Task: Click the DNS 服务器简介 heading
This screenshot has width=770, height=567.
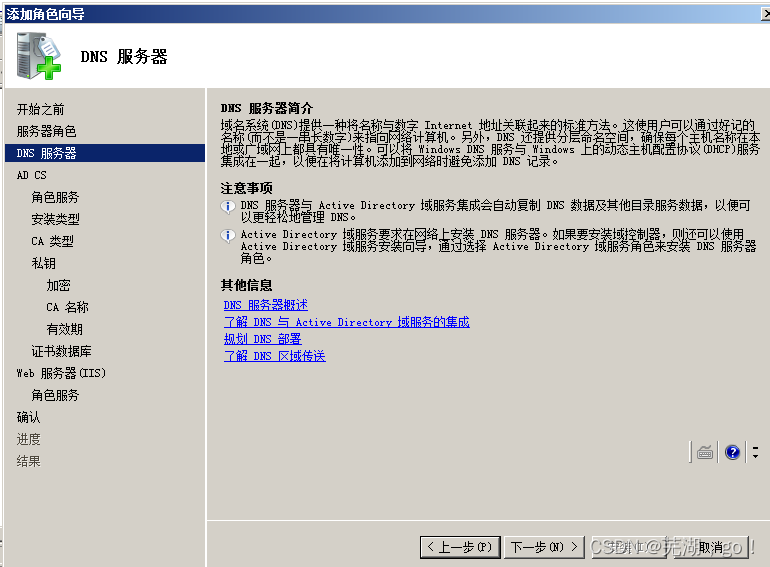Action: (267, 108)
